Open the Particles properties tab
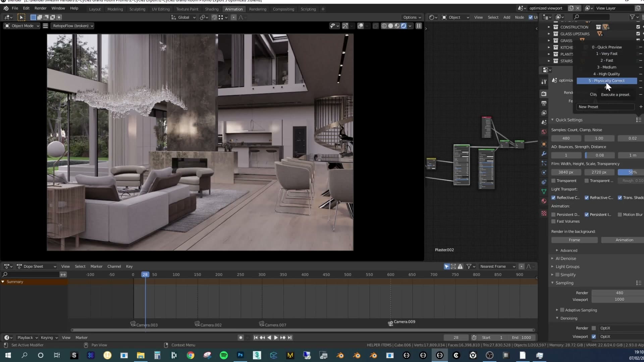644x362 pixels. 544,163
